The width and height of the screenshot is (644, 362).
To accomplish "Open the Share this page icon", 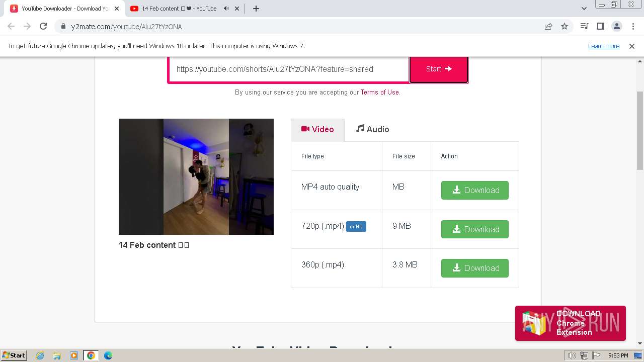I will (x=548, y=27).
